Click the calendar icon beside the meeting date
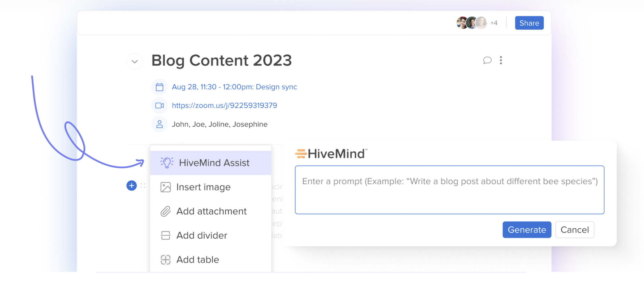Image resolution: width=644 pixels, height=308 pixels. [159, 87]
